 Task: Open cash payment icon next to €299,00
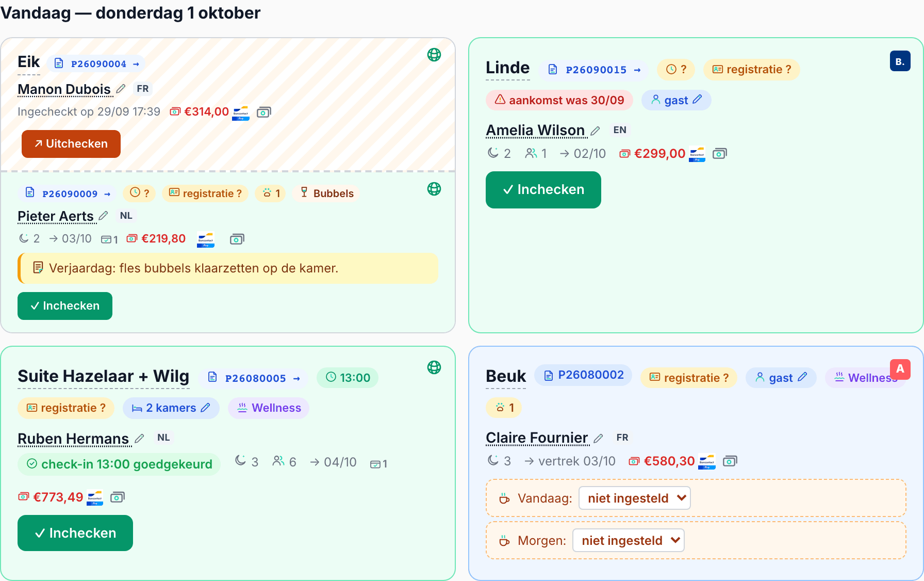point(720,153)
